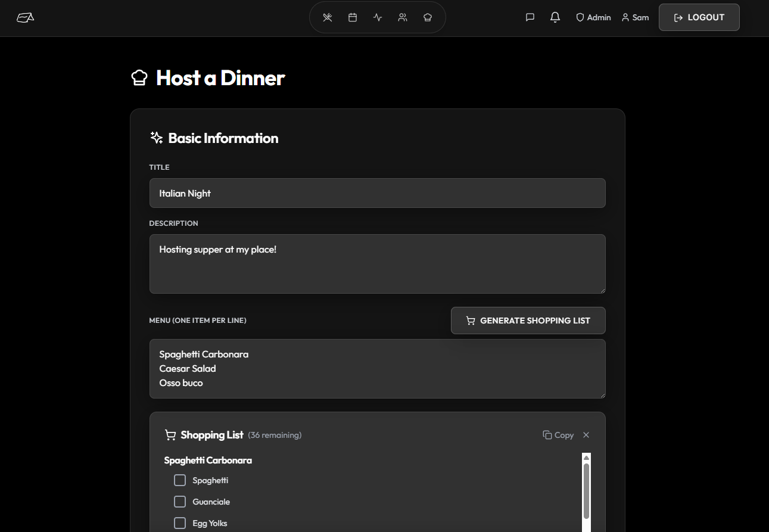The image size is (769, 532).
Task: Click the app logo in top-left corner
Action: (25, 18)
